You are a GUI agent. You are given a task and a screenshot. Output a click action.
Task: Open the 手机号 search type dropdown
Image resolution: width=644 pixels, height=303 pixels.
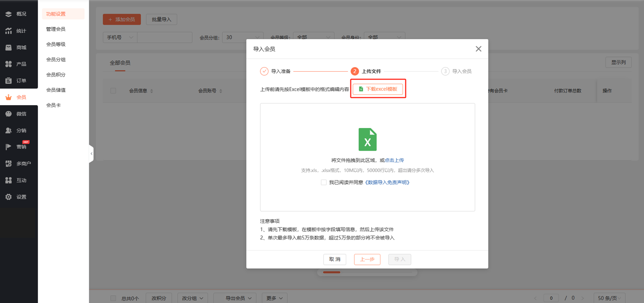[x=120, y=37]
